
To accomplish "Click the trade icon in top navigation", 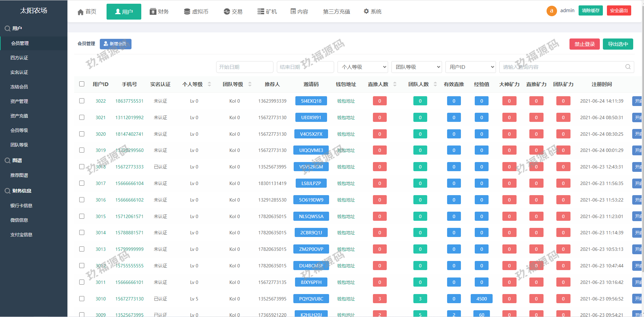I will pyautogui.click(x=227, y=11).
